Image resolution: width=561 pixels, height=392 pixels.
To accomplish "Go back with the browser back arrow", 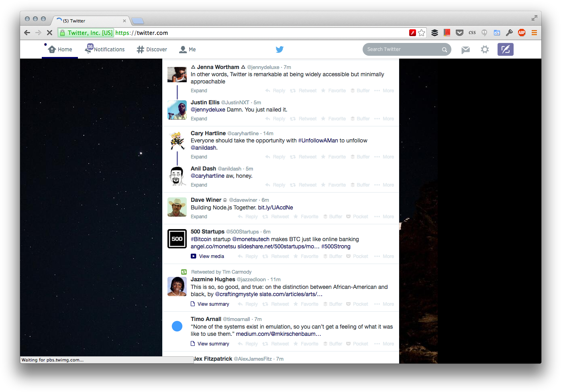I will click(27, 33).
